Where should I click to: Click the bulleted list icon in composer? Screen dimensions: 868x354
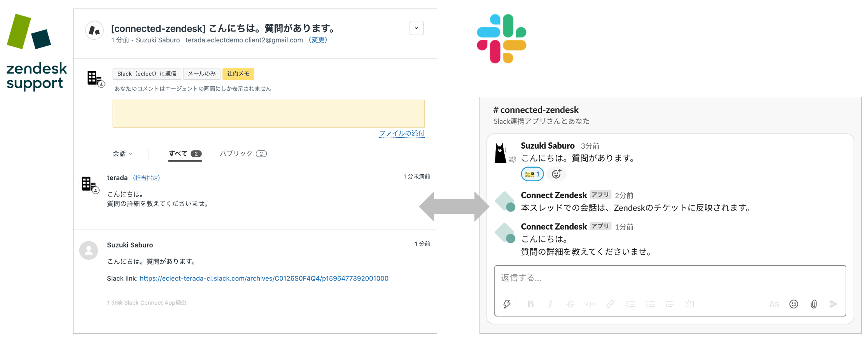(650, 304)
